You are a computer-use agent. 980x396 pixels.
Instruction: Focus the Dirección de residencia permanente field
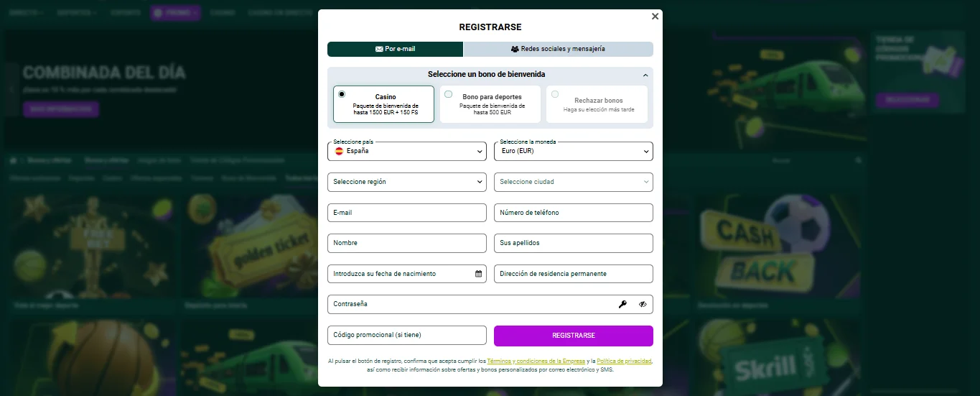(574, 274)
